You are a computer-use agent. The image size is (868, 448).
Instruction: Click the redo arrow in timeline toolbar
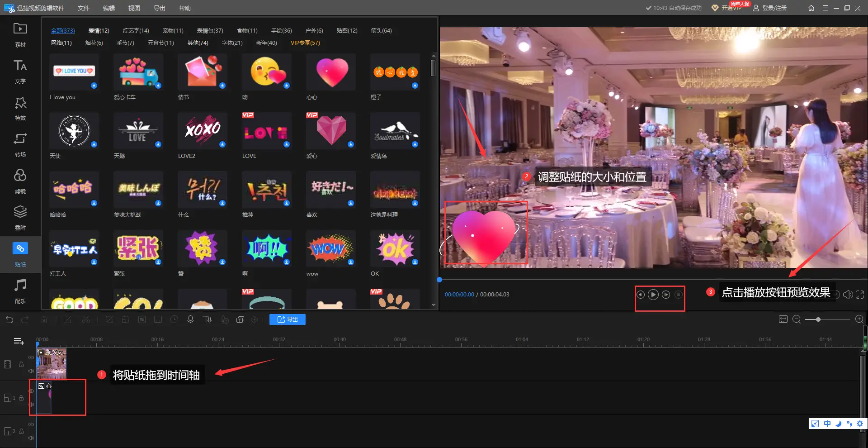point(25,319)
